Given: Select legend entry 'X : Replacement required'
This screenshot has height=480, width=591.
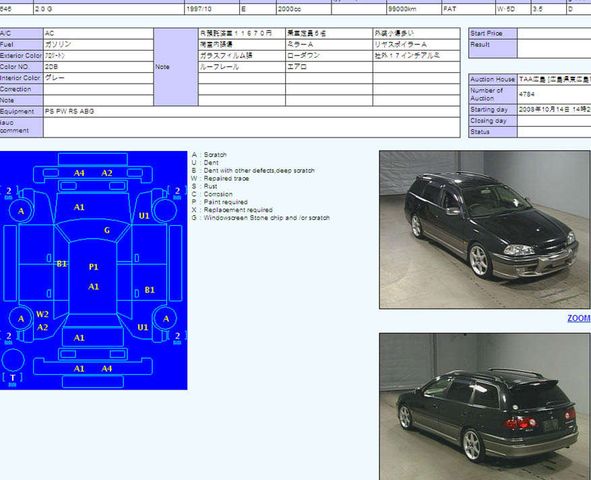Looking at the screenshot, I should (232, 210).
